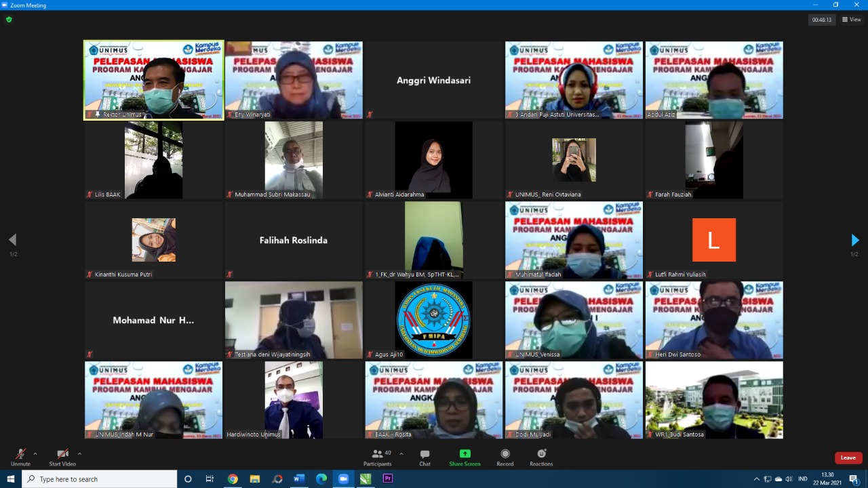Image resolution: width=868 pixels, height=488 pixels.
Task: Go to the next page of participants
Action: point(855,239)
